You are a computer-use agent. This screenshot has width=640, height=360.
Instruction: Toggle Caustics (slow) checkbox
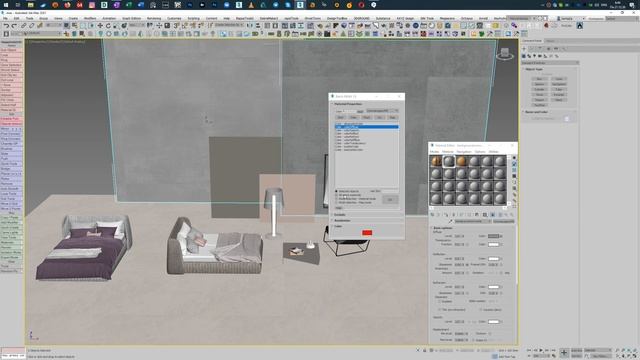click(481, 309)
